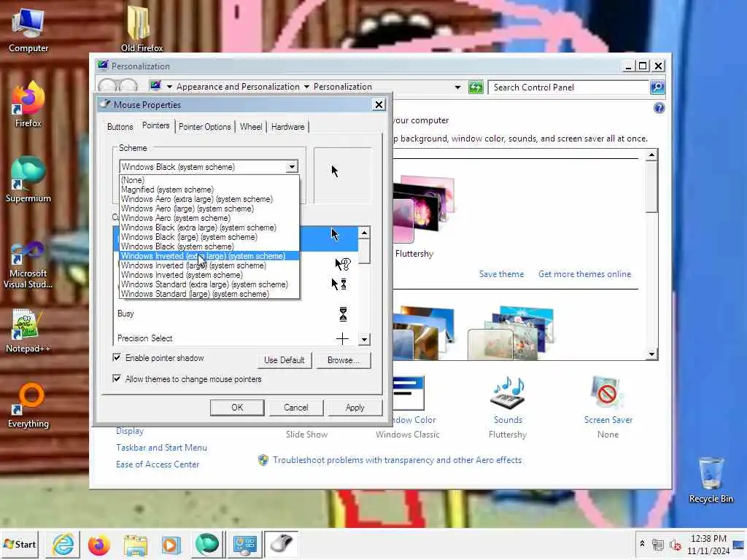
Task: Select the Fluttershy theme thumbnail
Action: point(423,209)
